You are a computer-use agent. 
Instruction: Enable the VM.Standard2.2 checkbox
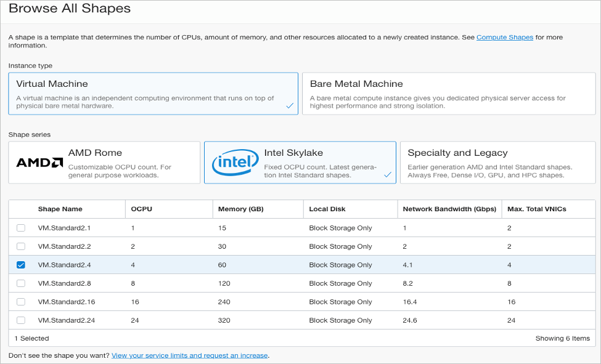click(21, 246)
